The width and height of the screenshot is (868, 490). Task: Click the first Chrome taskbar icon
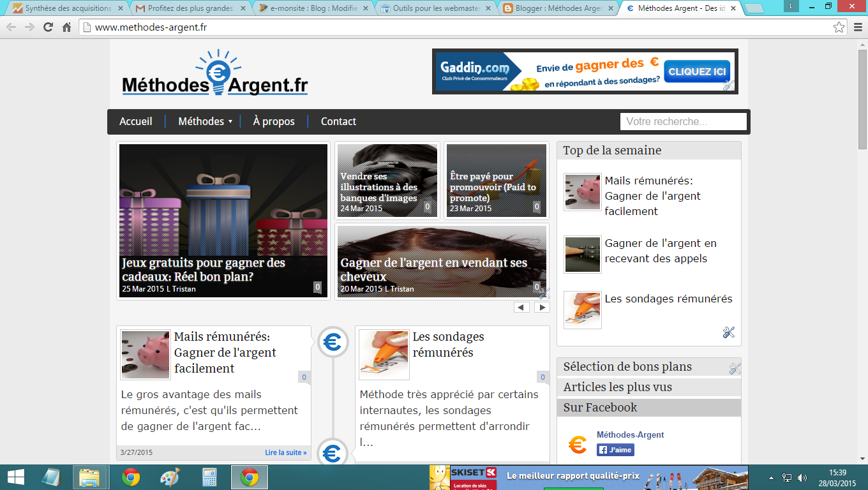(x=131, y=477)
